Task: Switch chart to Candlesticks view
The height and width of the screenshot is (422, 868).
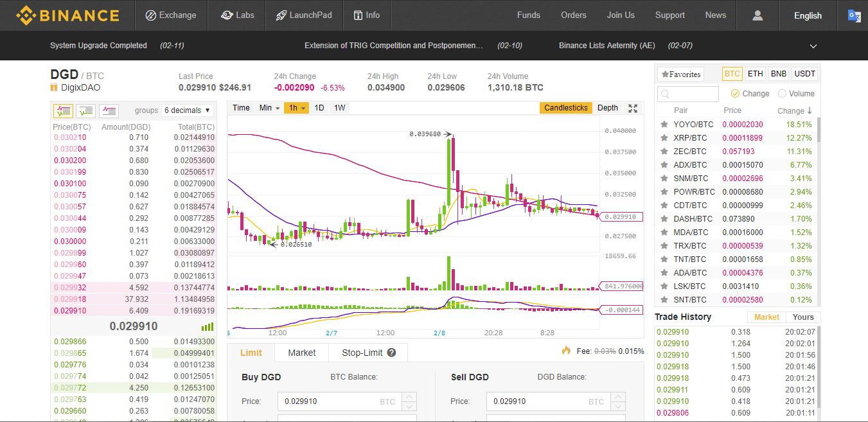Action: [566, 108]
